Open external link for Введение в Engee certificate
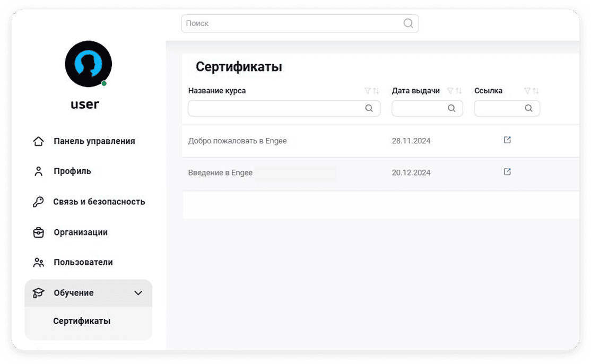591x364 pixels. click(x=507, y=172)
